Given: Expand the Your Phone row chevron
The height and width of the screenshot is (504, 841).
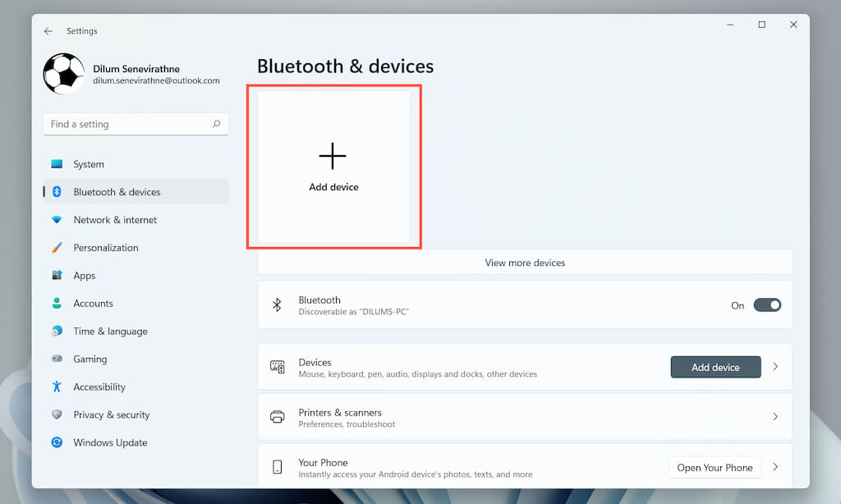Looking at the screenshot, I should tap(775, 467).
